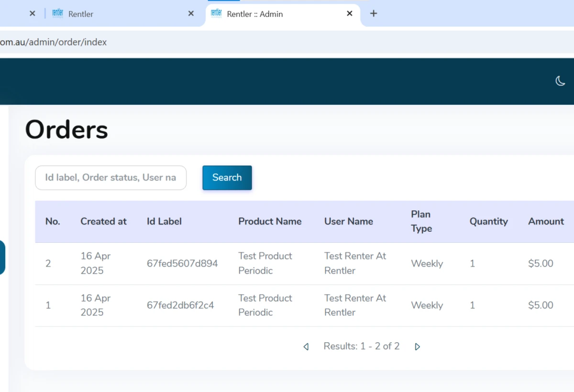The height and width of the screenshot is (392, 574).
Task: Go to the previous results page arrow
Action: click(x=306, y=347)
